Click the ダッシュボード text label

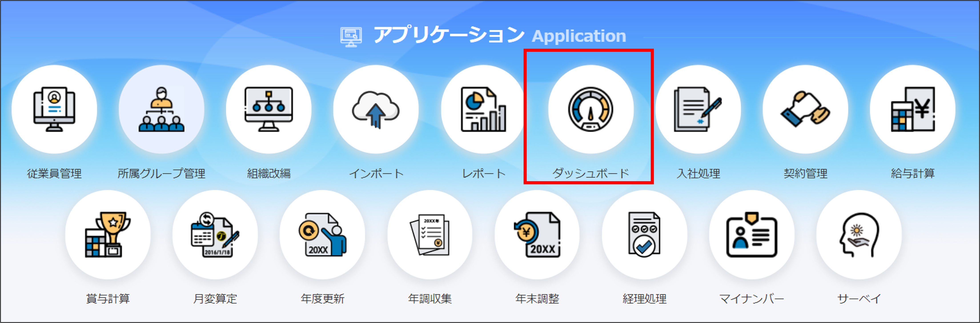pyautogui.click(x=590, y=173)
